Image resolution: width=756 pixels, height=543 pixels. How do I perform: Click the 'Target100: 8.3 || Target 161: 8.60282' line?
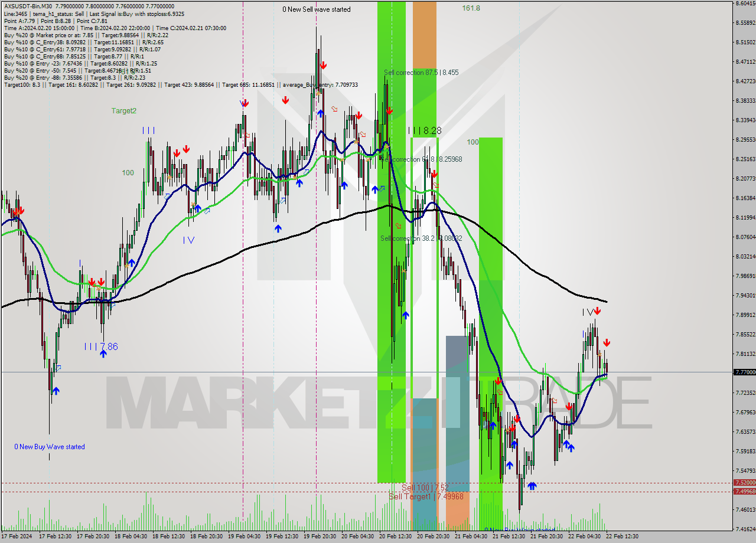point(181,84)
